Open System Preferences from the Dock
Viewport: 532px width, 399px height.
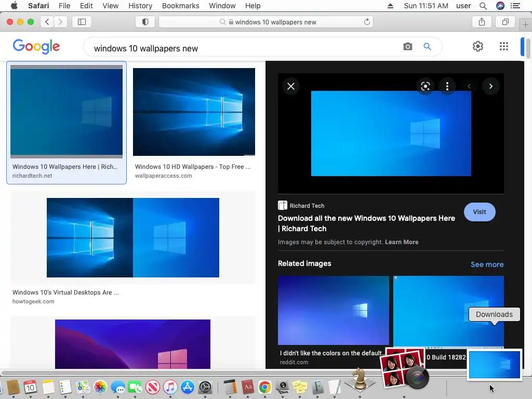[205, 387]
